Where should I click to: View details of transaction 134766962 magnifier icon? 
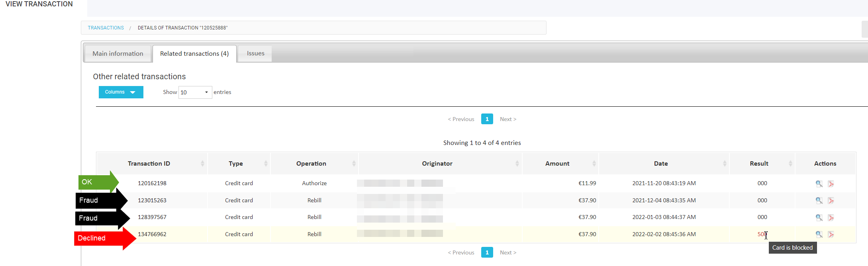pyautogui.click(x=819, y=234)
